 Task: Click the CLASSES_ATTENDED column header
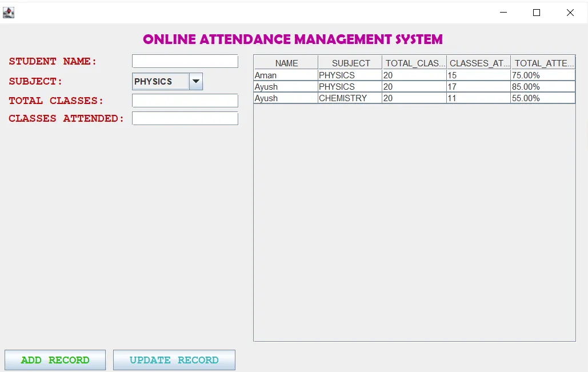click(479, 63)
